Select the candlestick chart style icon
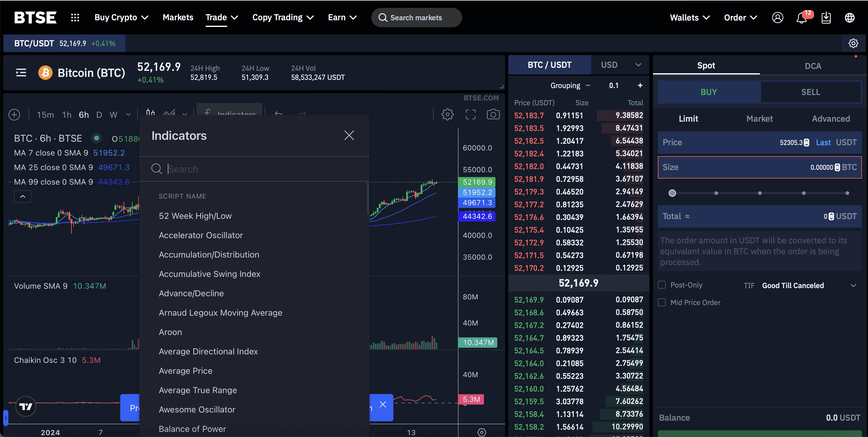This screenshot has width=868, height=437. click(x=150, y=113)
